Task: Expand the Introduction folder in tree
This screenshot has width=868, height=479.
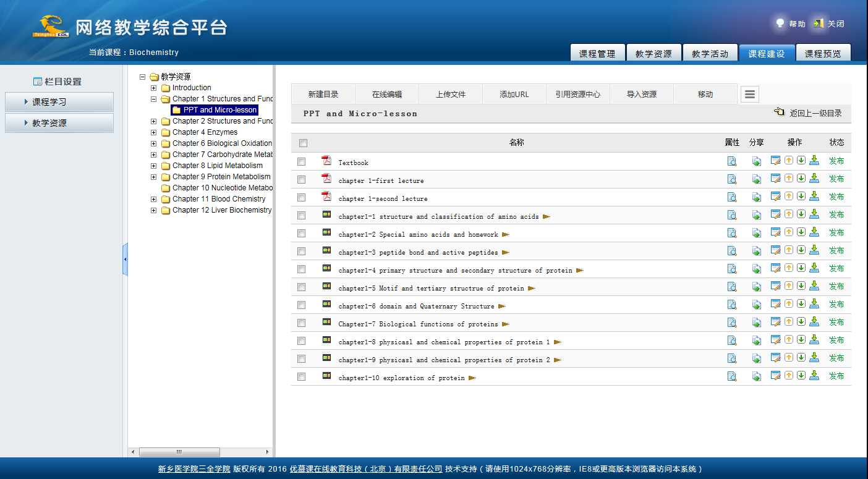Action: [153, 88]
